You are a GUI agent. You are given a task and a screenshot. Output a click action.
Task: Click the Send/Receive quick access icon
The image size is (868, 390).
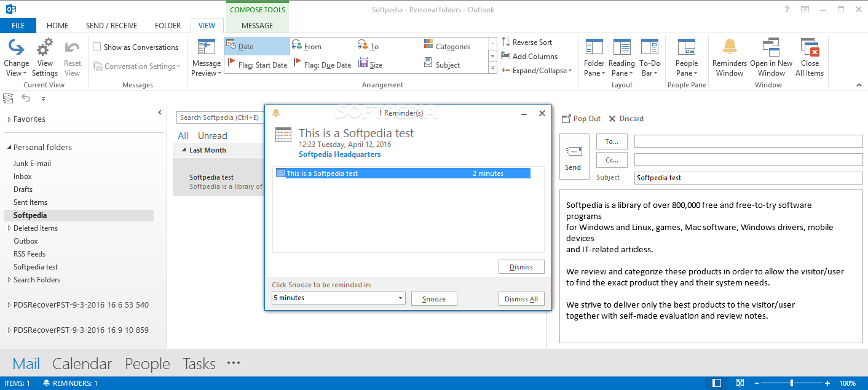coord(8,98)
